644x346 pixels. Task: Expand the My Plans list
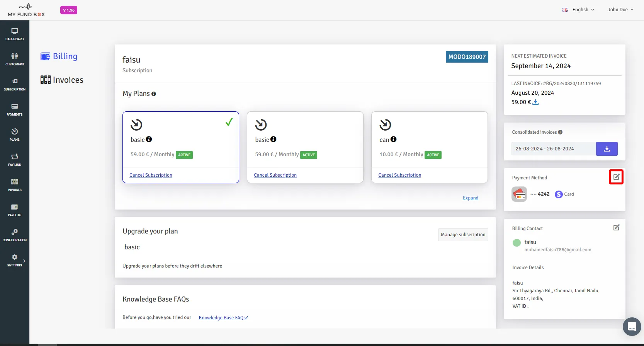(x=471, y=198)
